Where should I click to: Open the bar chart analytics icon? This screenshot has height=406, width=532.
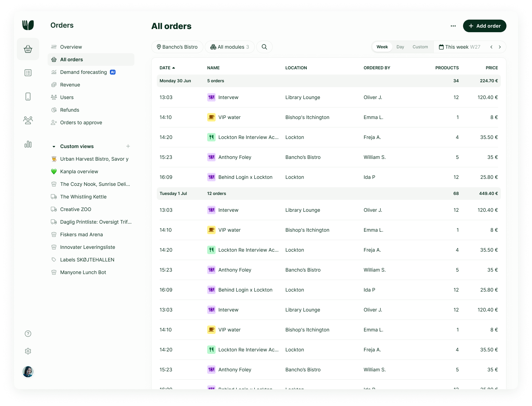click(28, 144)
